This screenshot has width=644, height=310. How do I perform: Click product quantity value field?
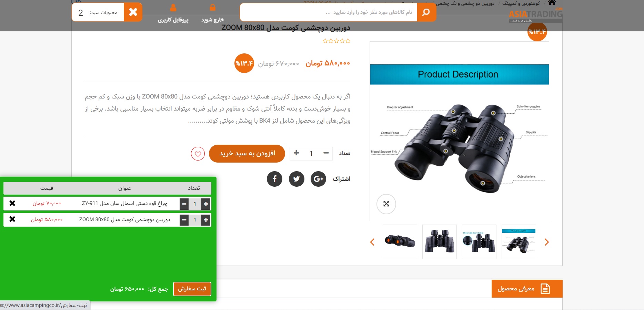coord(311,153)
